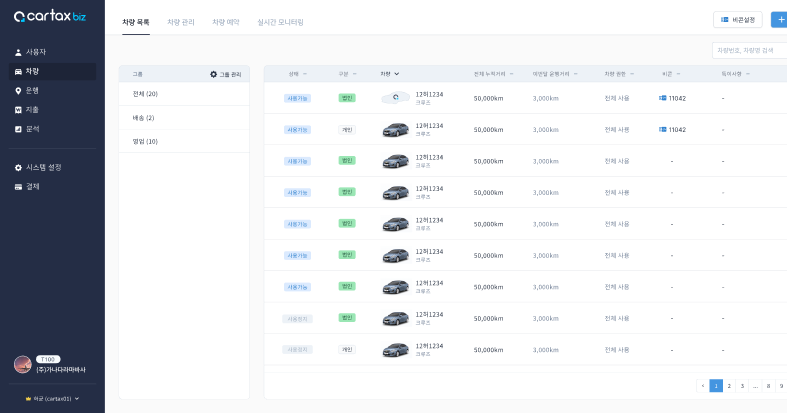Click 그룹 header label in group panel
This screenshot has width=787, height=413.
[x=138, y=74]
